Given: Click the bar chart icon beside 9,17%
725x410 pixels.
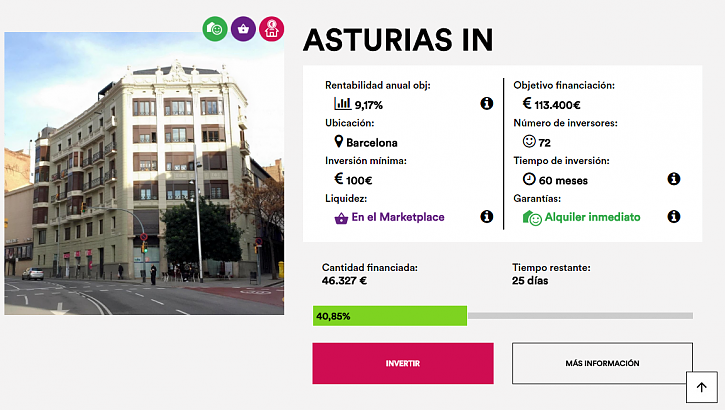Looking at the screenshot, I should (x=342, y=103).
